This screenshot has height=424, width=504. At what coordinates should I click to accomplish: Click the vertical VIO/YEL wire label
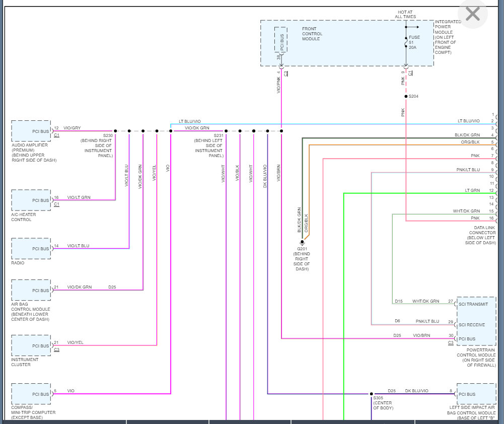(154, 173)
